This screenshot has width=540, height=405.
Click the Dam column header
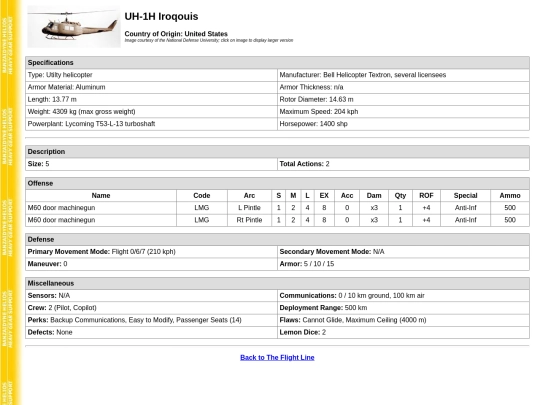pyautogui.click(x=374, y=196)
